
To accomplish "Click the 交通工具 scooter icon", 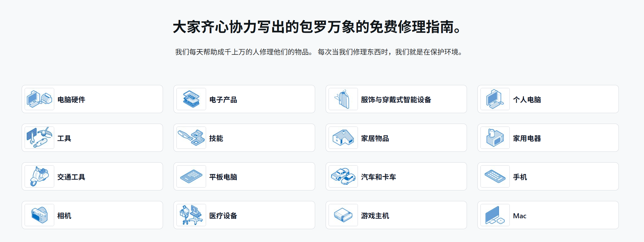I will (39, 176).
